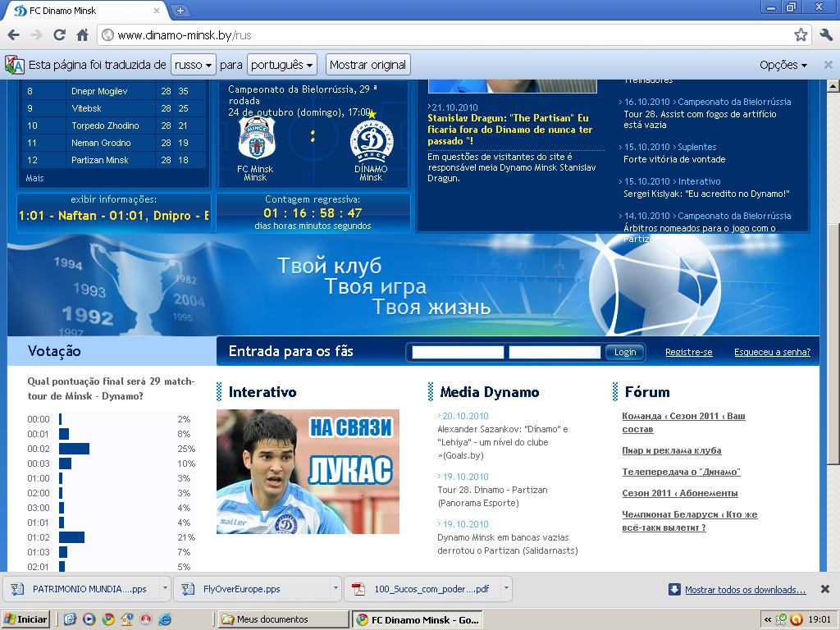Image resolution: width=840 pixels, height=630 pixels.
Task: Click the 'Esqueceu a senha?' link
Action: (772, 352)
